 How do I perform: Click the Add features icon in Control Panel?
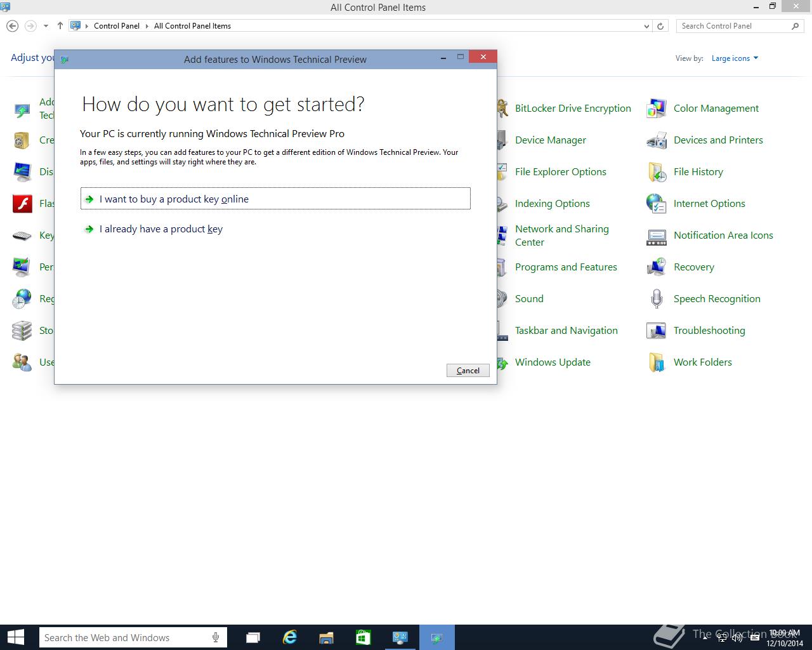point(22,110)
